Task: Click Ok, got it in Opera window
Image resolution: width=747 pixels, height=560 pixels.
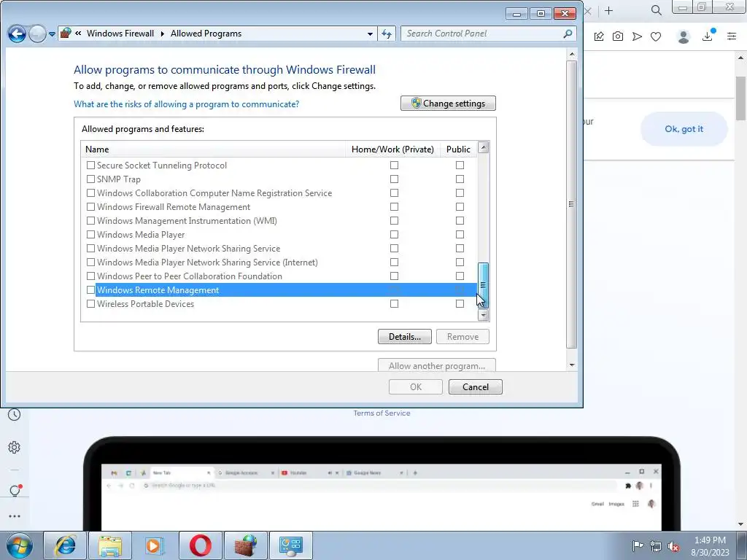Action: [684, 129]
